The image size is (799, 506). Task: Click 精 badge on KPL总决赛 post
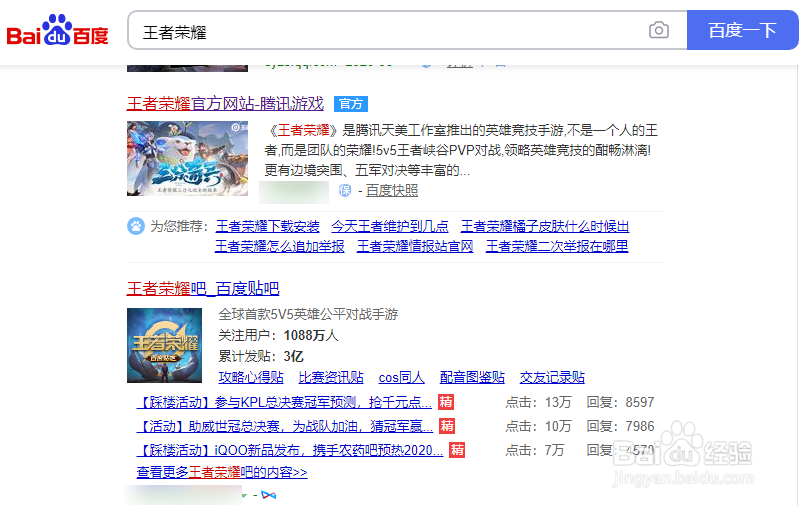[446, 402]
